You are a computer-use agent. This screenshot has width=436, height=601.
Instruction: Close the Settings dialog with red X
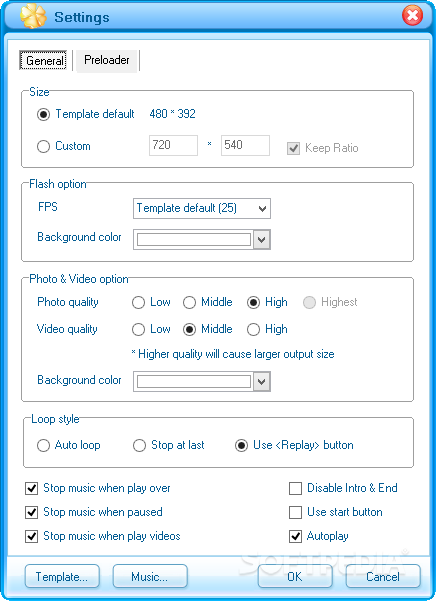point(412,15)
